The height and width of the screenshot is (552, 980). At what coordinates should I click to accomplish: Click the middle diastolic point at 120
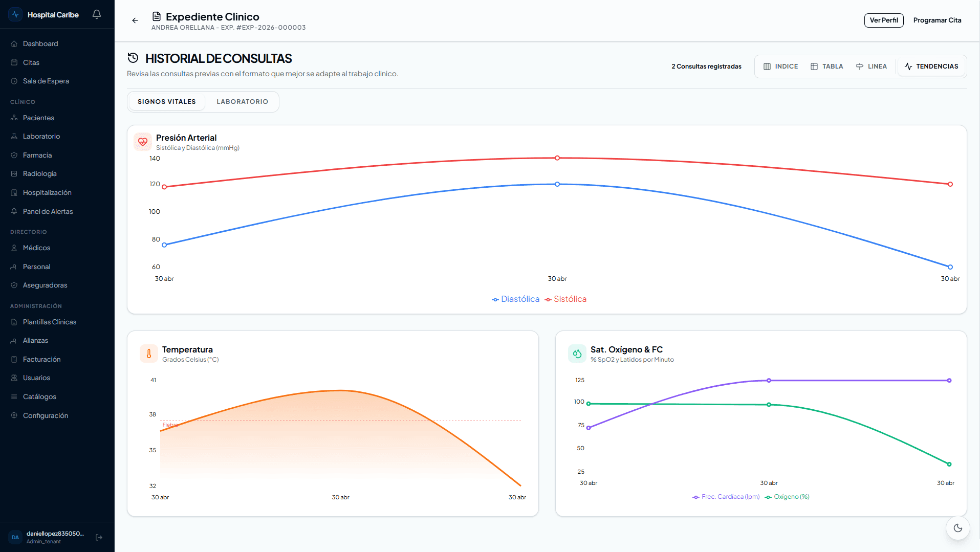click(x=557, y=184)
